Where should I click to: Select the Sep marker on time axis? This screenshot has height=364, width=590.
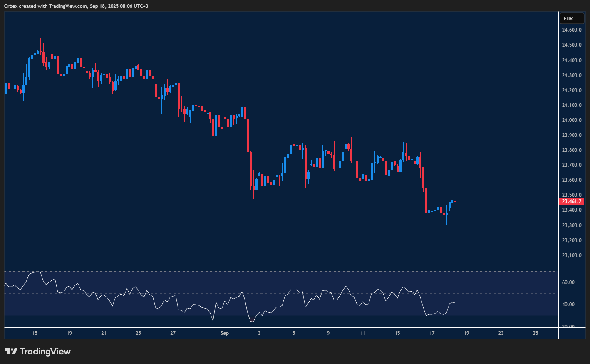224,333
